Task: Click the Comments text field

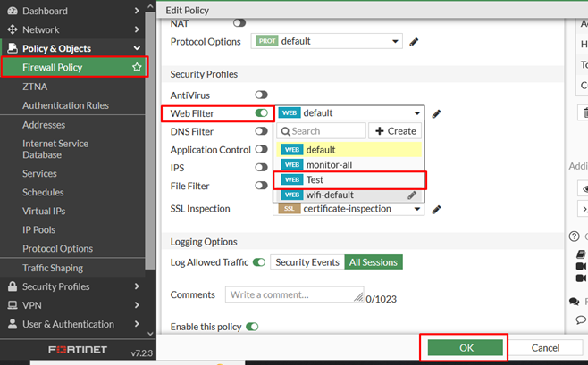Action: (294, 294)
